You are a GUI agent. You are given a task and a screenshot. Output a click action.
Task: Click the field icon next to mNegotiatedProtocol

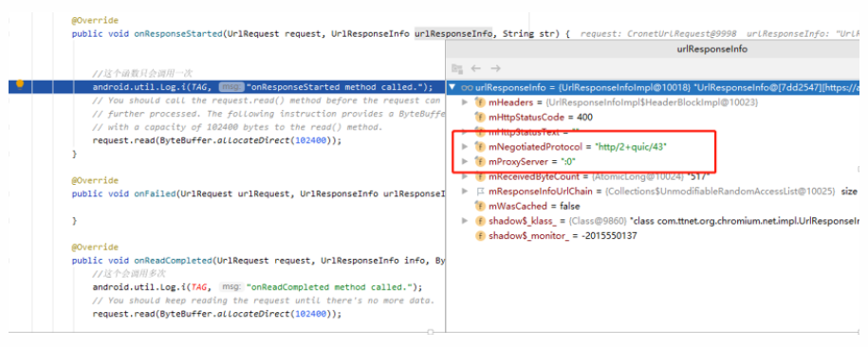(480, 147)
